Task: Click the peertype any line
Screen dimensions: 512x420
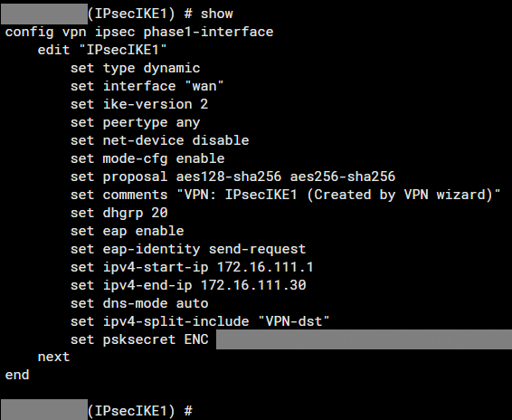Action: coord(135,122)
